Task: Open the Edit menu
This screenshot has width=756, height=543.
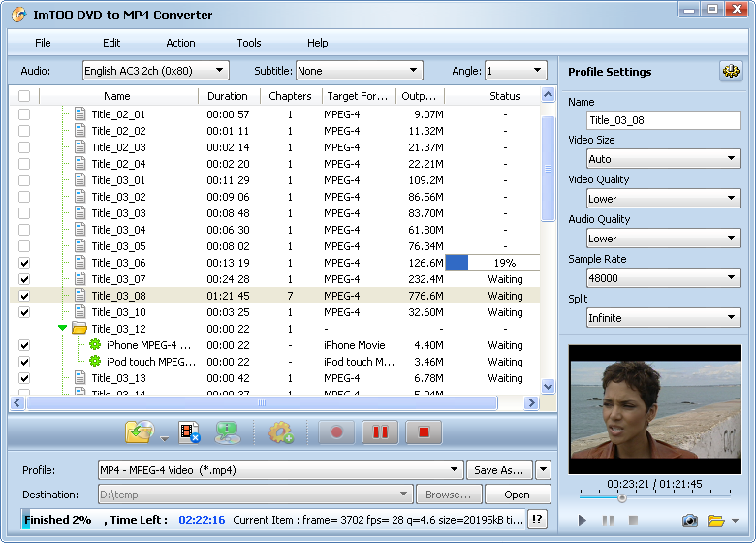Action: pos(111,43)
